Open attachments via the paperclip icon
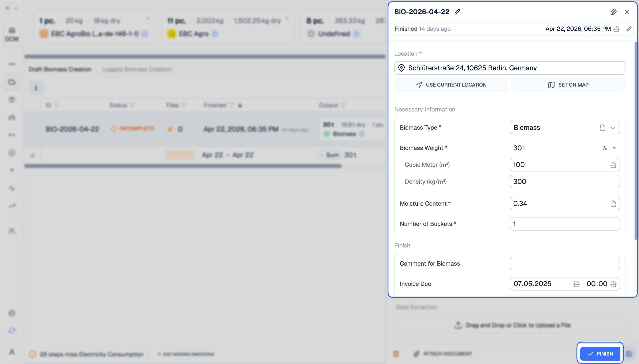The height and width of the screenshot is (364, 639). click(x=613, y=12)
